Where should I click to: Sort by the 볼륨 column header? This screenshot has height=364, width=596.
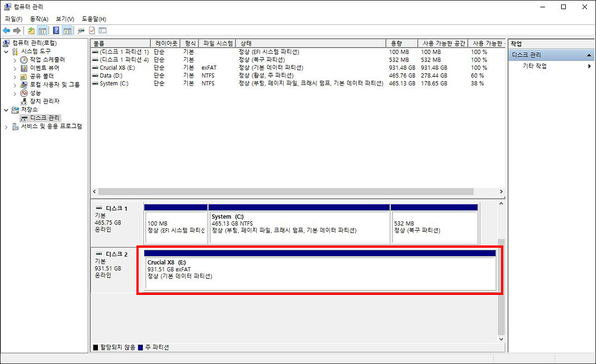(120, 44)
